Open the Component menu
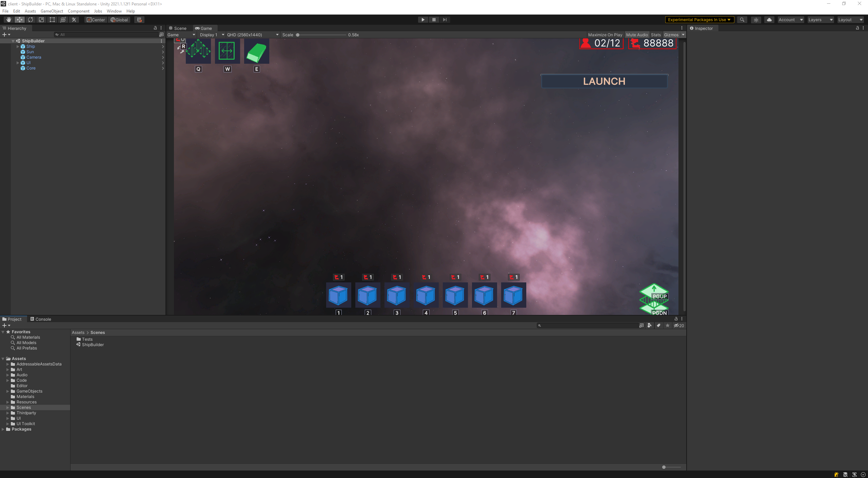 pyautogui.click(x=79, y=11)
